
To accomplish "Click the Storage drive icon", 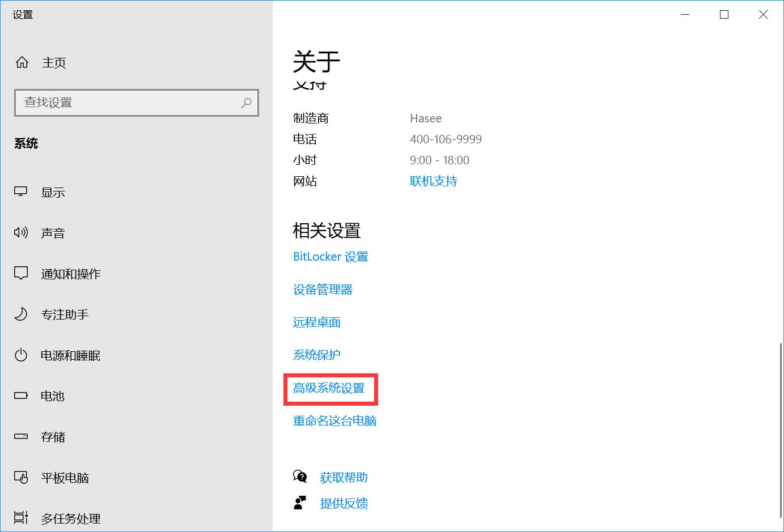I will (x=21, y=436).
